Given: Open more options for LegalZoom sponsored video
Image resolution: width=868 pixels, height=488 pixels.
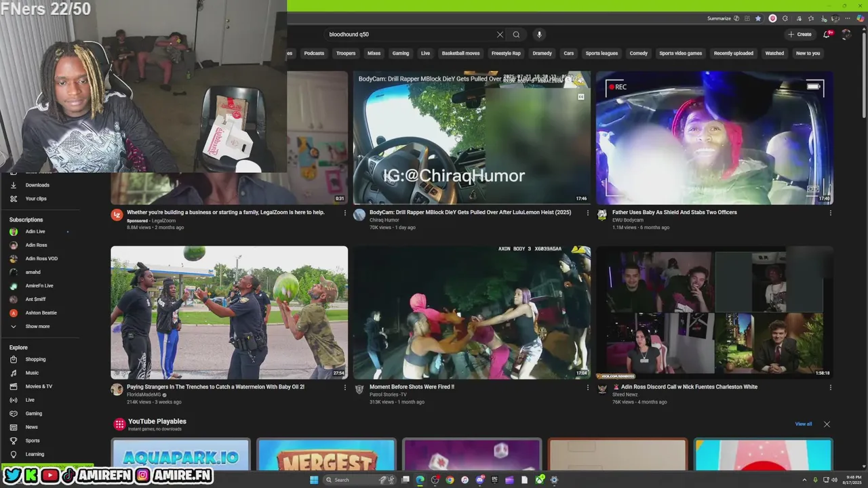Looking at the screenshot, I should pyautogui.click(x=344, y=213).
